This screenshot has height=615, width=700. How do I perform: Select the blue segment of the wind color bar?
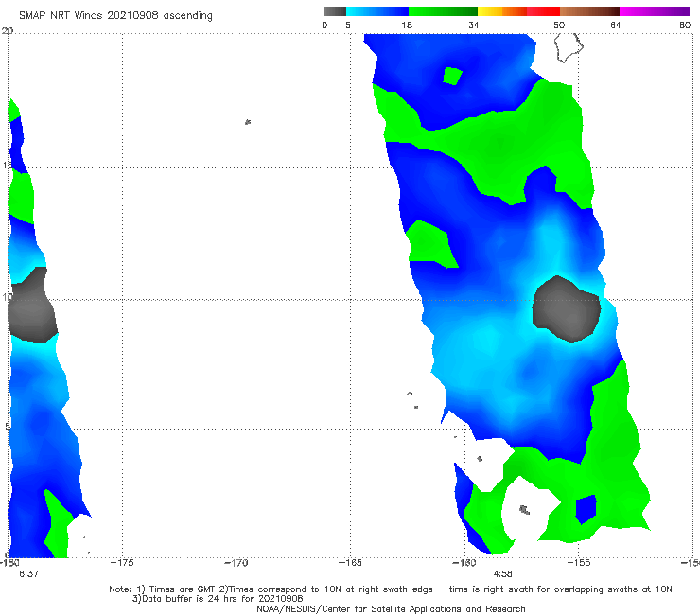[377, 11]
